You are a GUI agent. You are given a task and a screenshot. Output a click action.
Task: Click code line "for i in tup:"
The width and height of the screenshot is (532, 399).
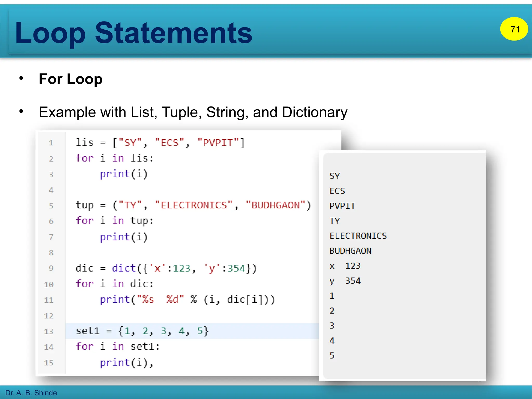point(115,221)
